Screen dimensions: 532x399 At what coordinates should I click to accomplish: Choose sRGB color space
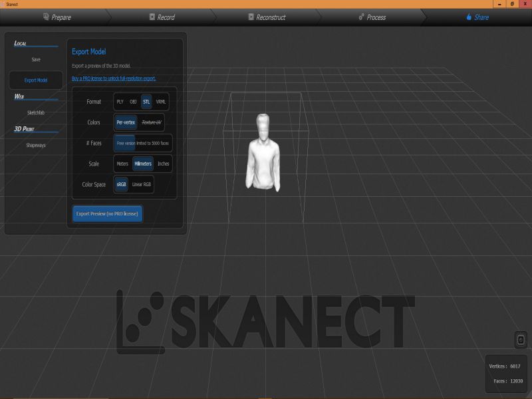(121, 185)
